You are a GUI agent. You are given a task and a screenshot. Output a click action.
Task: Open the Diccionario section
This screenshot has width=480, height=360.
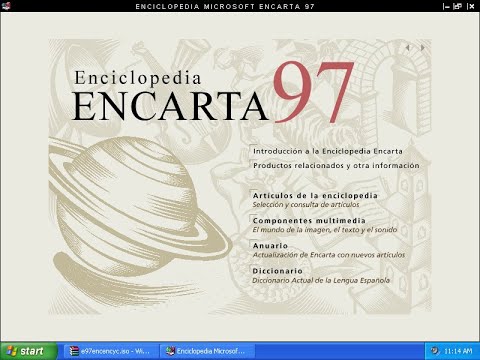point(277,271)
